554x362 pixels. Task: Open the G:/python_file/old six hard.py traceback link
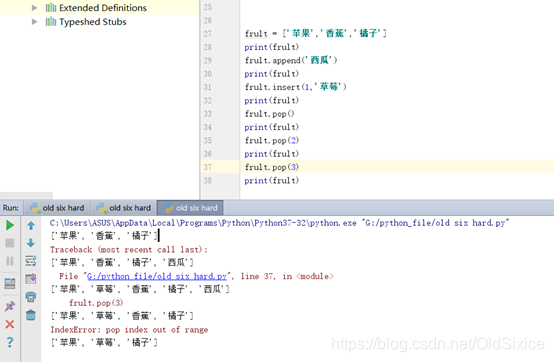tap(157, 276)
